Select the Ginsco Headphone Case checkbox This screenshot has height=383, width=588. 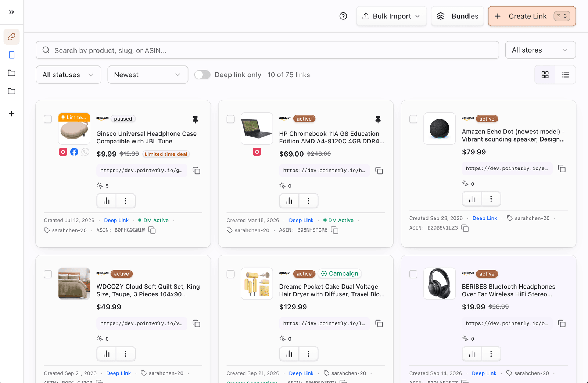tap(48, 119)
